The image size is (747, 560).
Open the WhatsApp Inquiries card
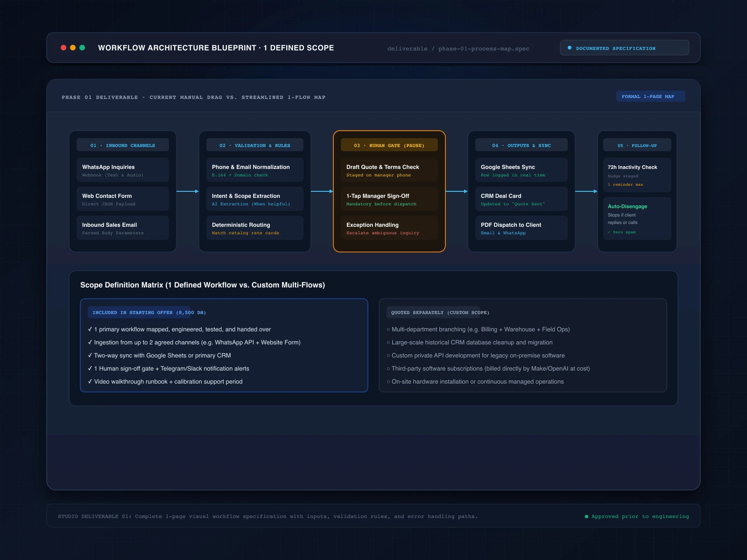[123, 170]
